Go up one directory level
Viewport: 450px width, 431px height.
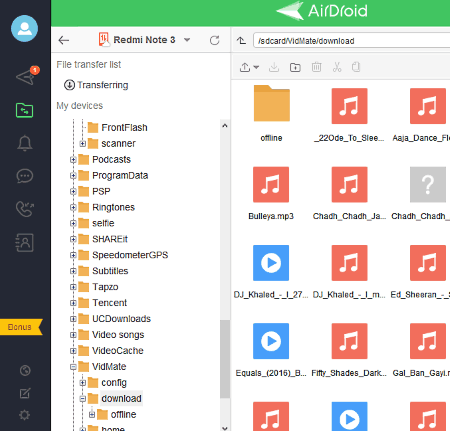[x=241, y=41]
